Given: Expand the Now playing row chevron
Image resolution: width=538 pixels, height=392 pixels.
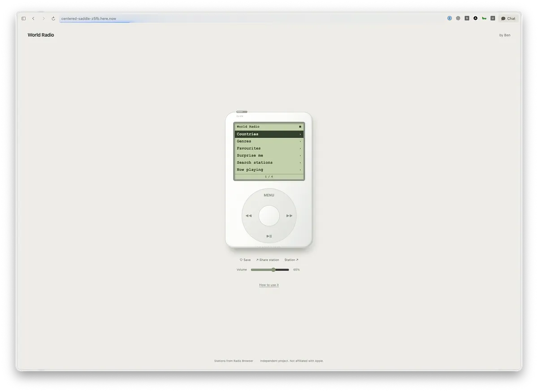Looking at the screenshot, I should click(300, 170).
